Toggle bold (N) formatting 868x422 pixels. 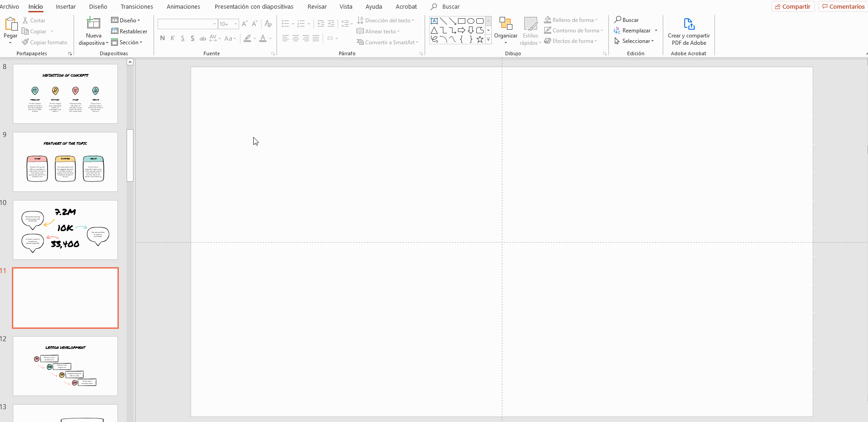[162, 38]
